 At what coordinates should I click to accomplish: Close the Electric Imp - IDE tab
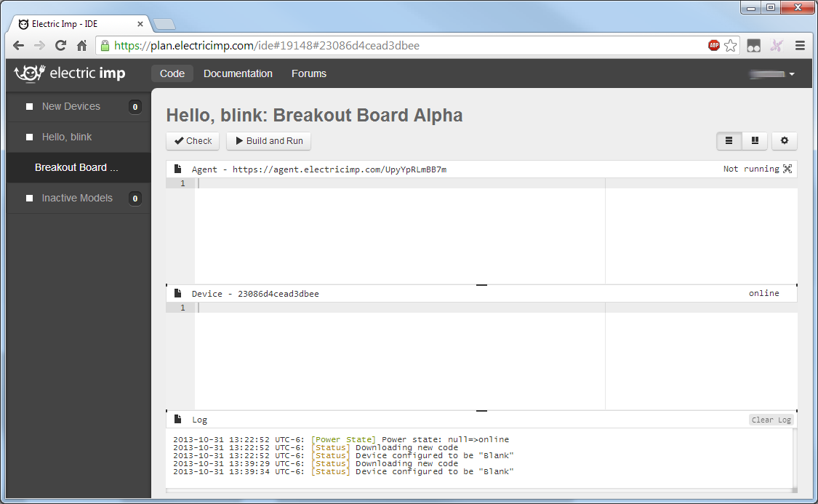click(140, 24)
